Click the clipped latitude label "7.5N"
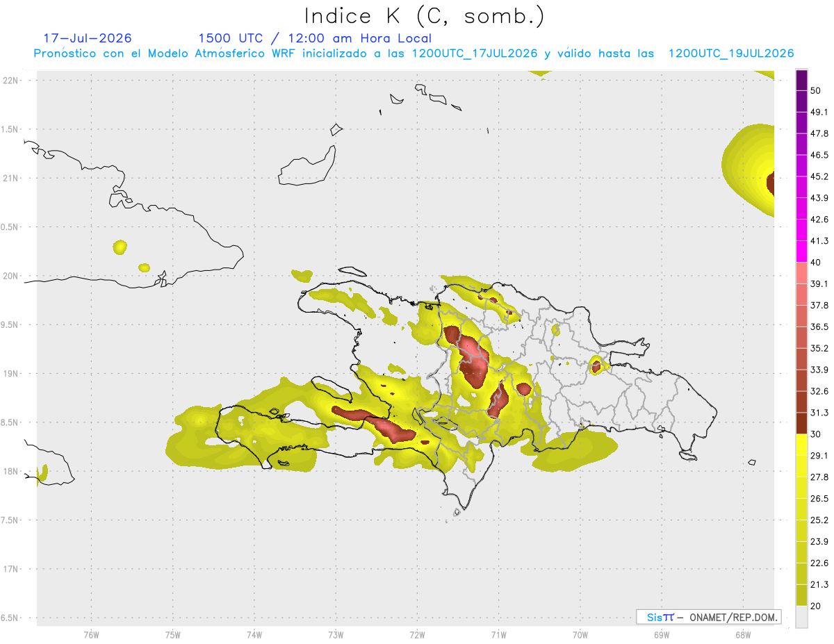 click(x=10, y=520)
